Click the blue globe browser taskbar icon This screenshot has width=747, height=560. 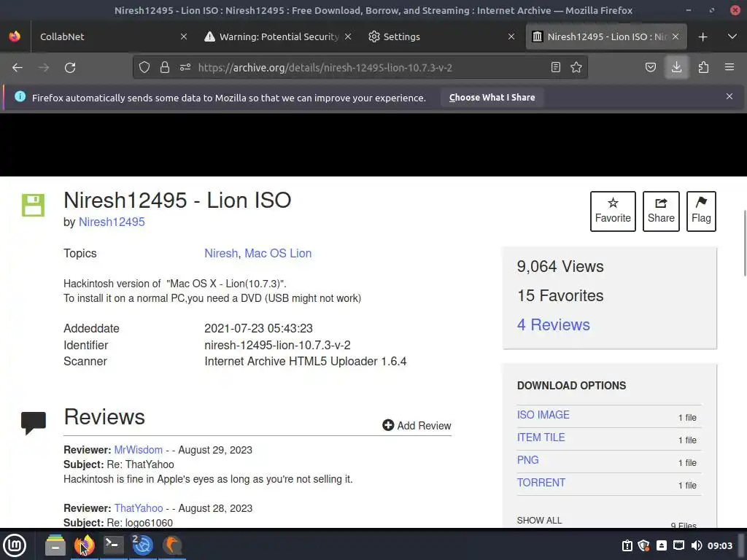click(142, 545)
